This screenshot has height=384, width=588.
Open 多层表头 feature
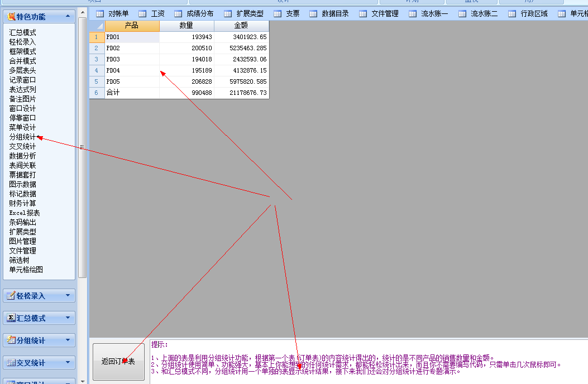point(23,70)
